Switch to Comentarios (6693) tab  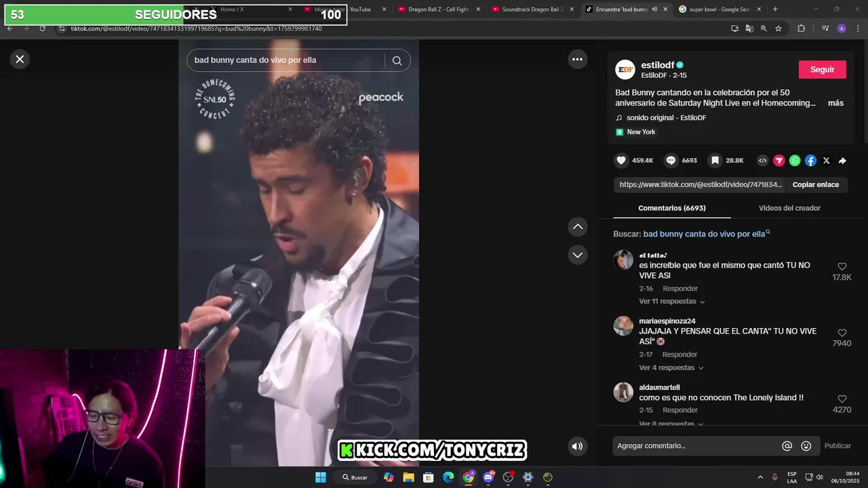(672, 208)
